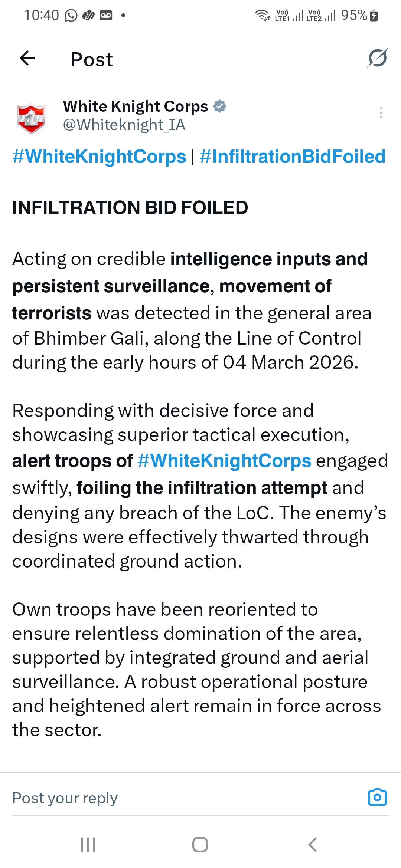This screenshot has height=868, width=401.
Task: Open Android recent apps button
Action: tap(88, 845)
